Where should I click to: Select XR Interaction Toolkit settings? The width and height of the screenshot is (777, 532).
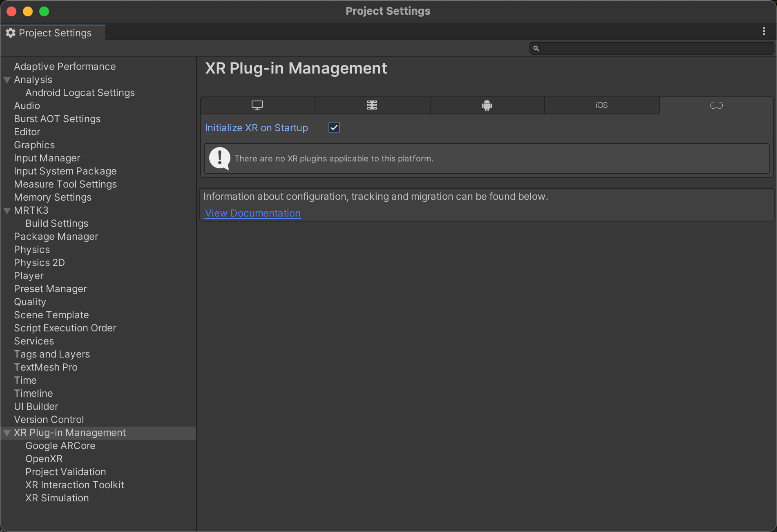point(75,485)
